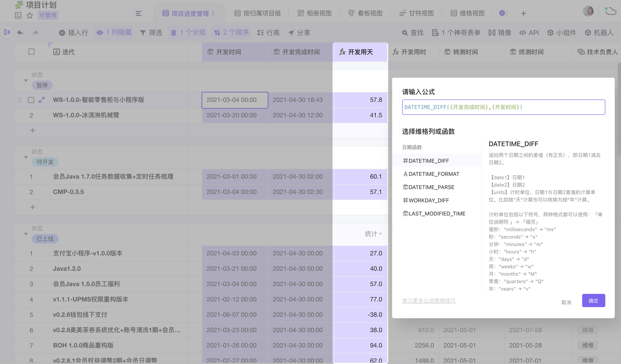This screenshot has width=621, height=364.
Task: Open the 查找 search tool
Action: [x=412, y=33]
